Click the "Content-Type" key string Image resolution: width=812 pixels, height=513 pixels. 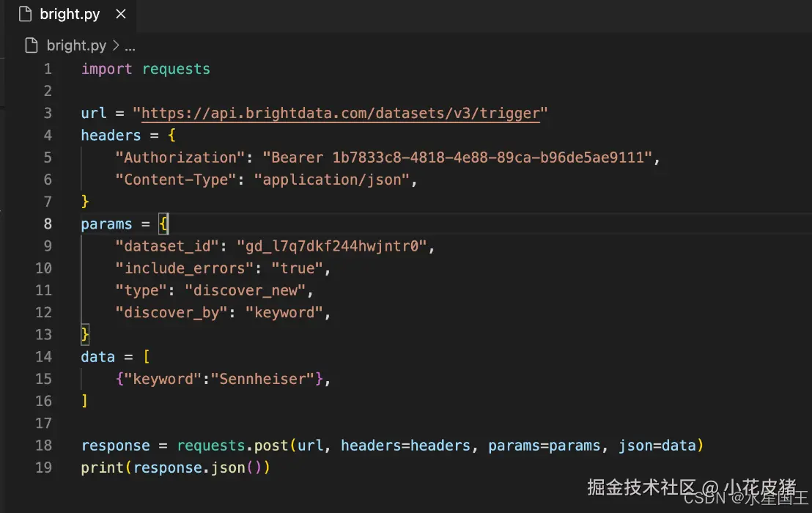coord(176,180)
